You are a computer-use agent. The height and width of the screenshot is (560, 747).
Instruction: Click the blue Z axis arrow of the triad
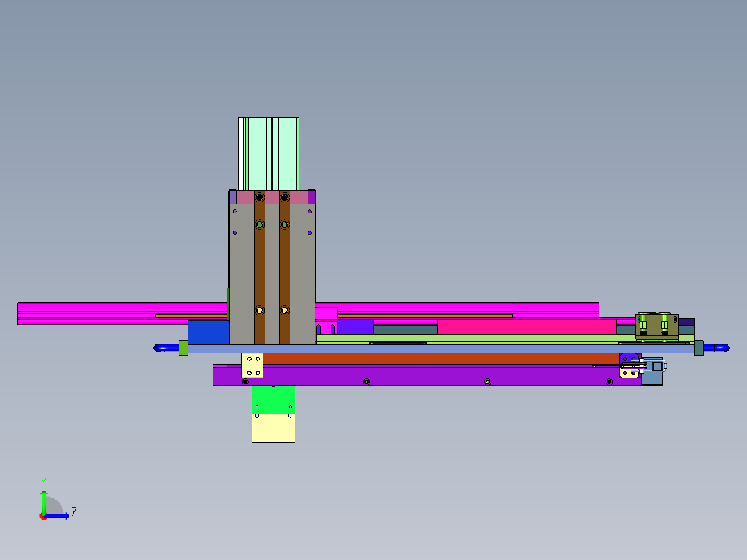(x=58, y=516)
